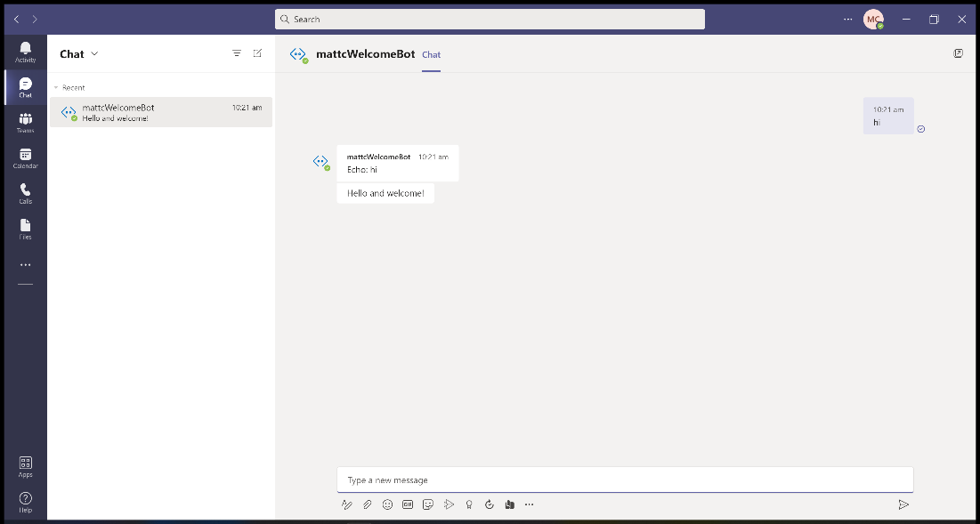
Task: Open the Calls section
Action: pyautogui.click(x=25, y=194)
